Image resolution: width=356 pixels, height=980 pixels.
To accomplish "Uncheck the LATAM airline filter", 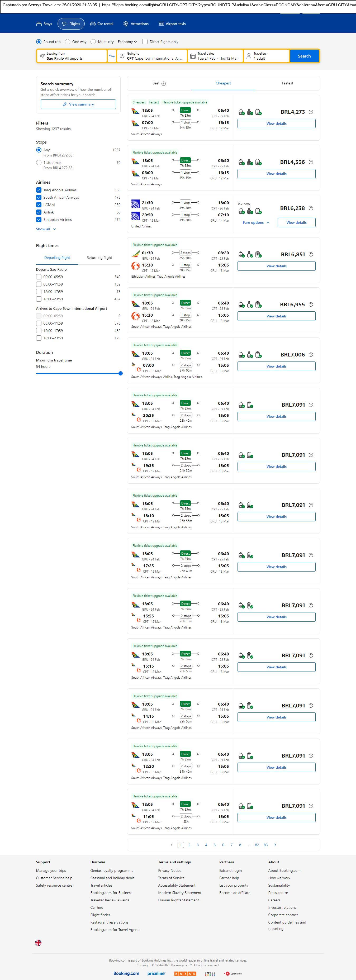I will click(39, 205).
